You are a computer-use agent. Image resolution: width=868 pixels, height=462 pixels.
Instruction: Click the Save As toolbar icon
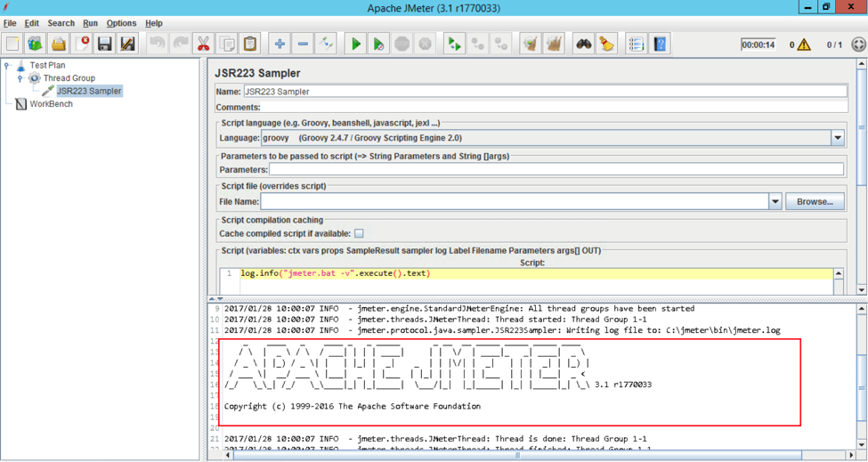(128, 44)
